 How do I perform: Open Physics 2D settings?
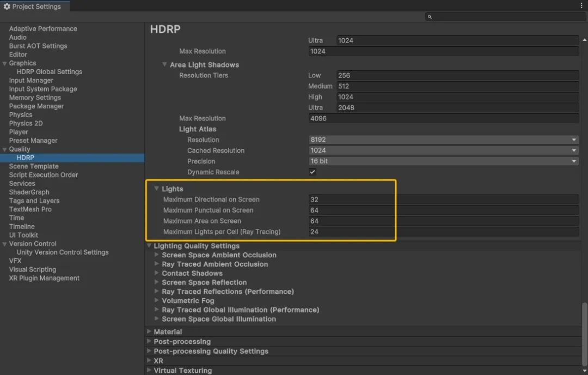point(26,124)
